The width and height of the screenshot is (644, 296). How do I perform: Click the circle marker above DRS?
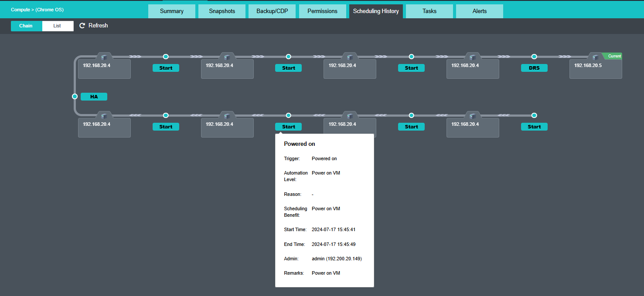coord(534,57)
